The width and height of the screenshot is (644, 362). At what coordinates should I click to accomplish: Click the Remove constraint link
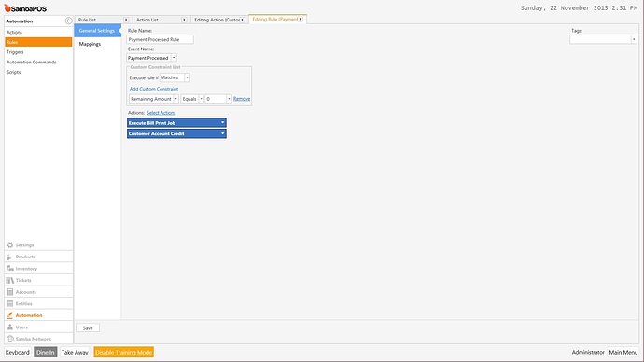tap(242, 99)
